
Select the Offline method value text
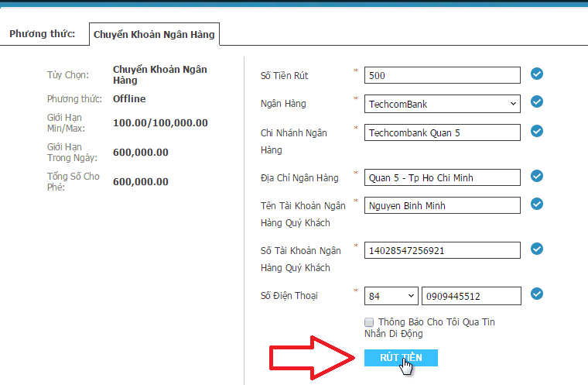[x=129, y=99]
